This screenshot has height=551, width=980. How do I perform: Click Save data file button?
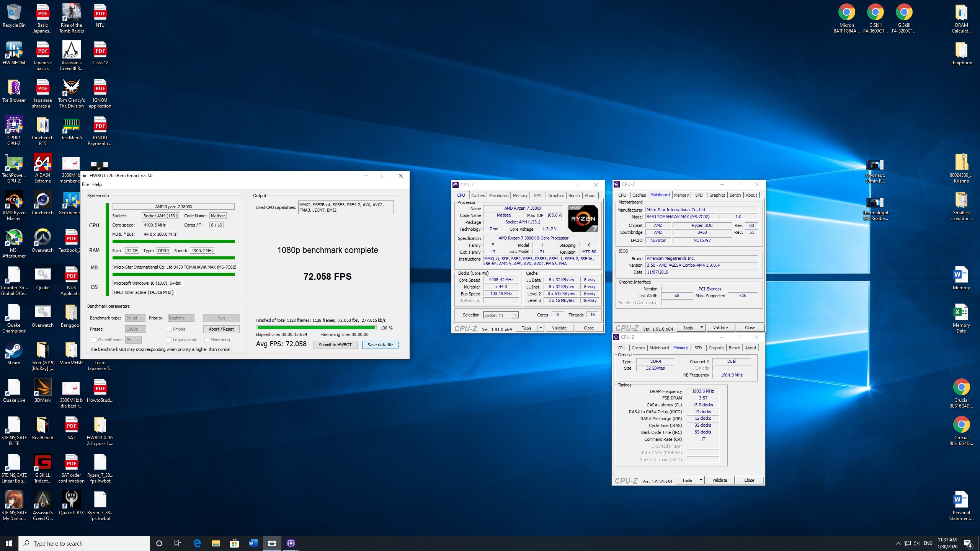(x=380, y=345)
